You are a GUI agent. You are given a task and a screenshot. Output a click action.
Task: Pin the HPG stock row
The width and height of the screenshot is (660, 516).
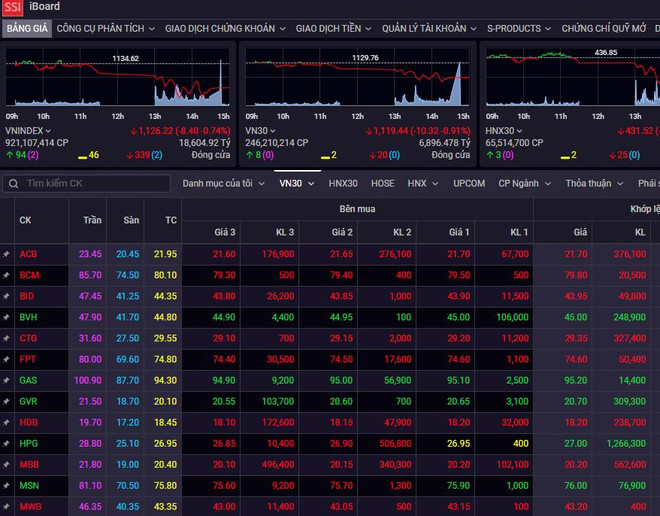point(6,443)
